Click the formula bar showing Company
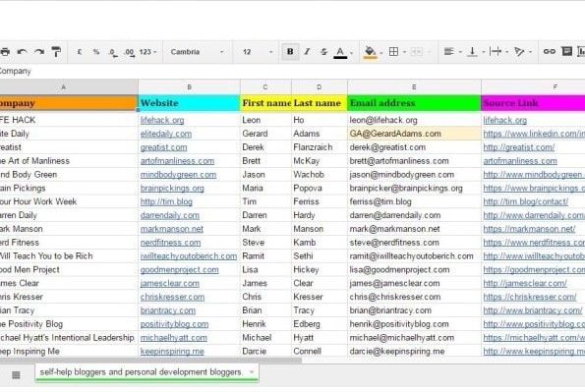 point(293,71)
